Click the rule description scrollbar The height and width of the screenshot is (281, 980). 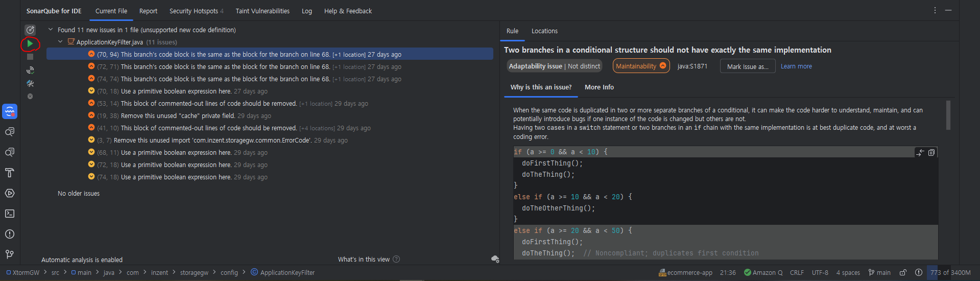tap(948, 115)
